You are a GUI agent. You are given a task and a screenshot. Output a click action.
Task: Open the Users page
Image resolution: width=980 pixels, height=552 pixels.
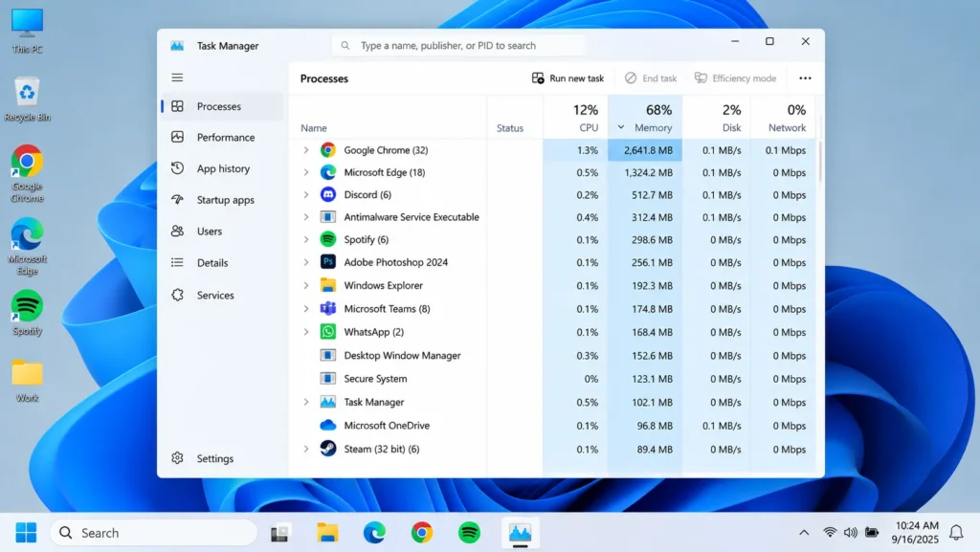[222, 232]
